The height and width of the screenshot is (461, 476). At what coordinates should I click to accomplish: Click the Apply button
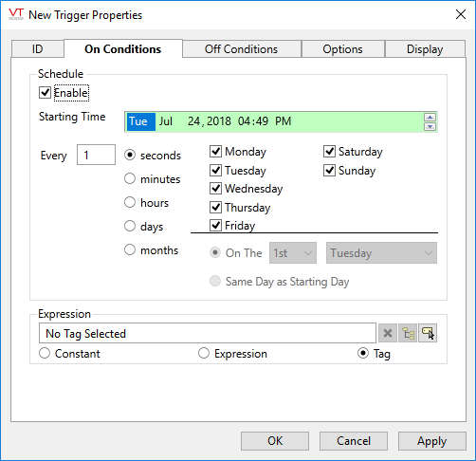432,441
